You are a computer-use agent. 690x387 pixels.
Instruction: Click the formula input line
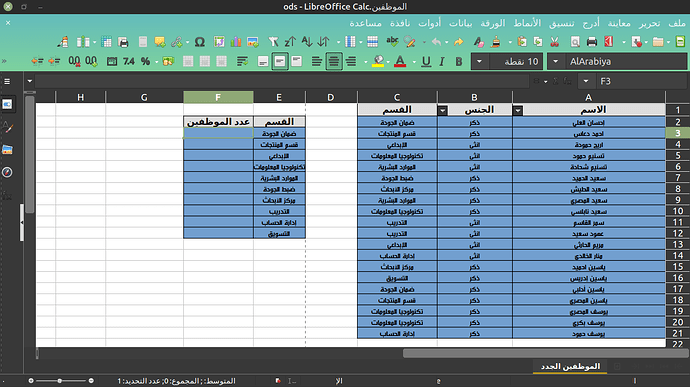[x=282, y=81]
